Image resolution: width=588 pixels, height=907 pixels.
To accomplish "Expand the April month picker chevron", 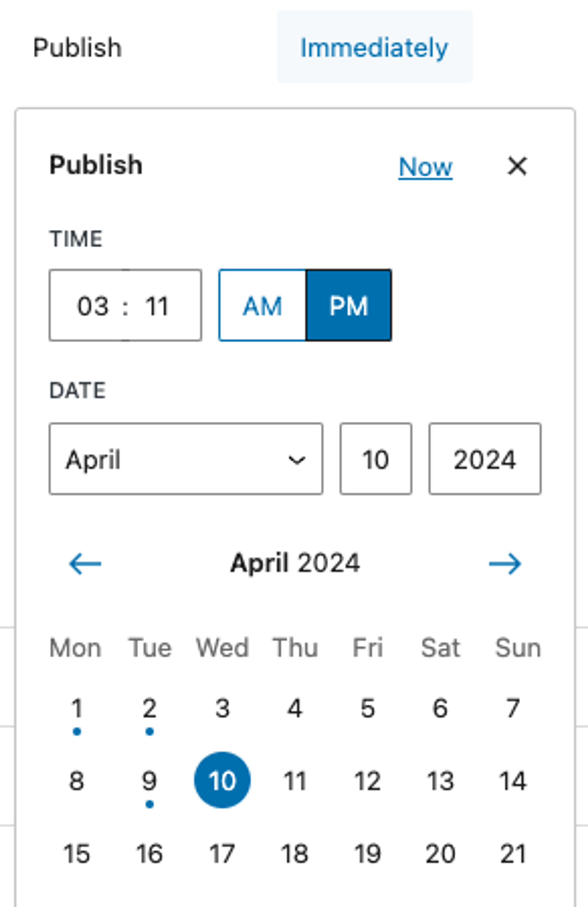I will pos(297,460).
